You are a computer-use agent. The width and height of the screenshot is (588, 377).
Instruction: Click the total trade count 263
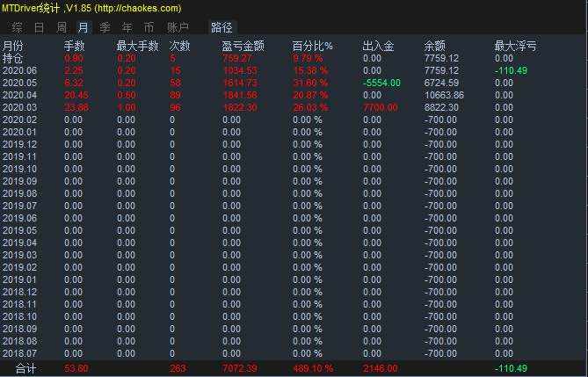(x=178, y=368)
